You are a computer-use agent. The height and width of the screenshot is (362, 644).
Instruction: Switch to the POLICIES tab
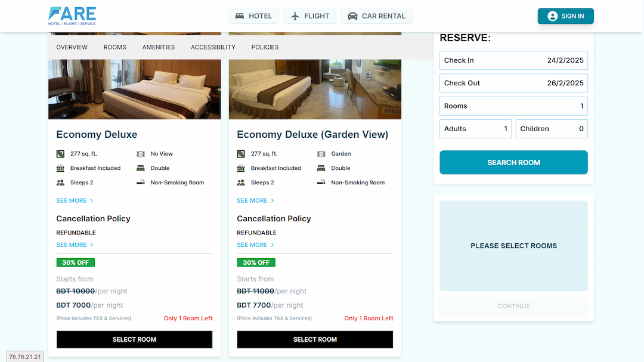[265, 47]
